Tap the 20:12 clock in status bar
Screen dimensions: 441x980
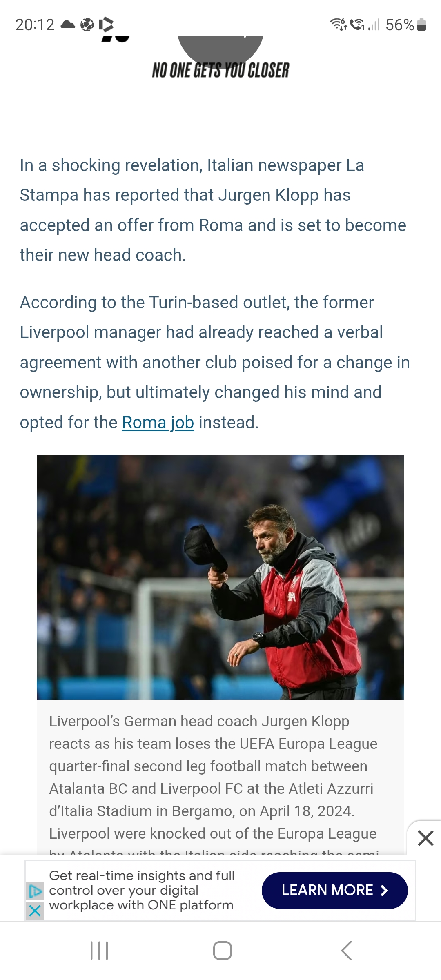35,25
